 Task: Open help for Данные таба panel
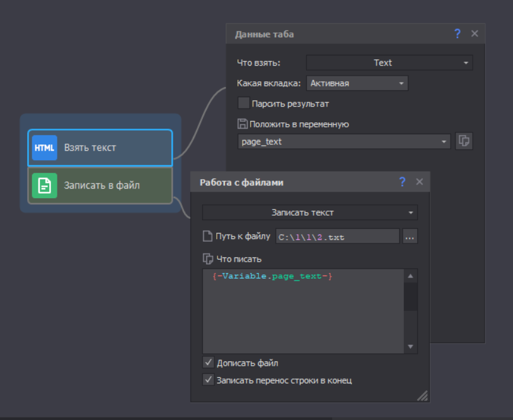[x=457, y=33]
